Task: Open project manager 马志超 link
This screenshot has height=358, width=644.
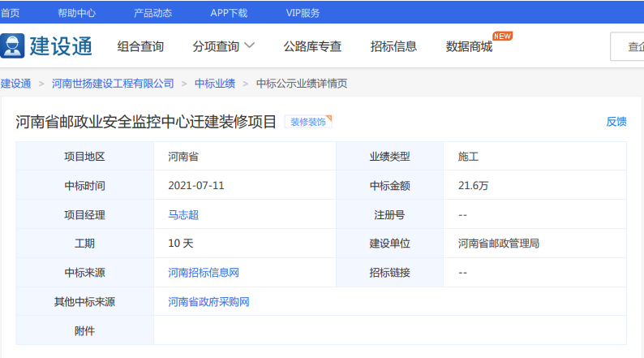Action: [x=183, y=215]
